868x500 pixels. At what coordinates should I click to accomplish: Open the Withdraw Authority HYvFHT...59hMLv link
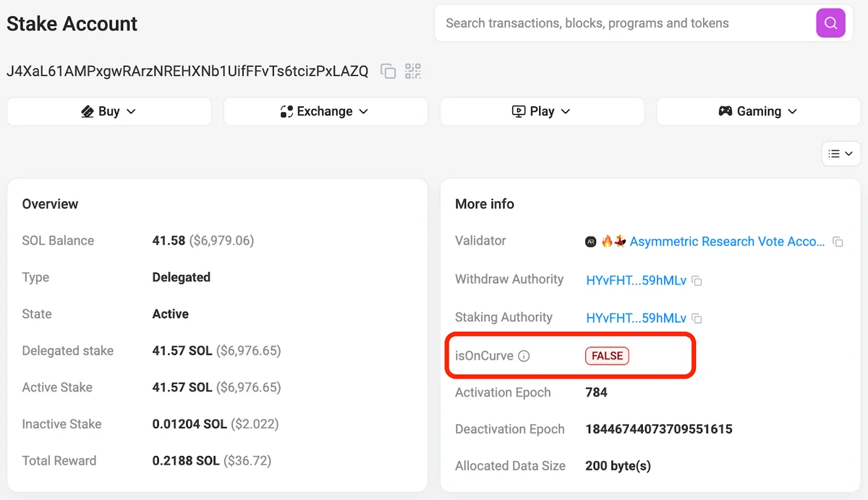click(x=636, y=280)
